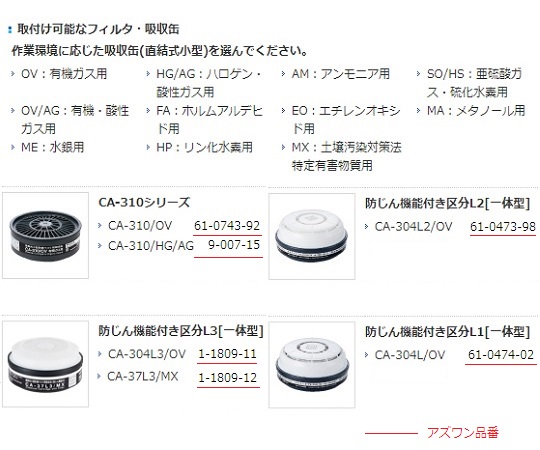540x450 pixels.
Task: Click the arrow beside AM：アンモニア用
Action: tap(283, 73)
